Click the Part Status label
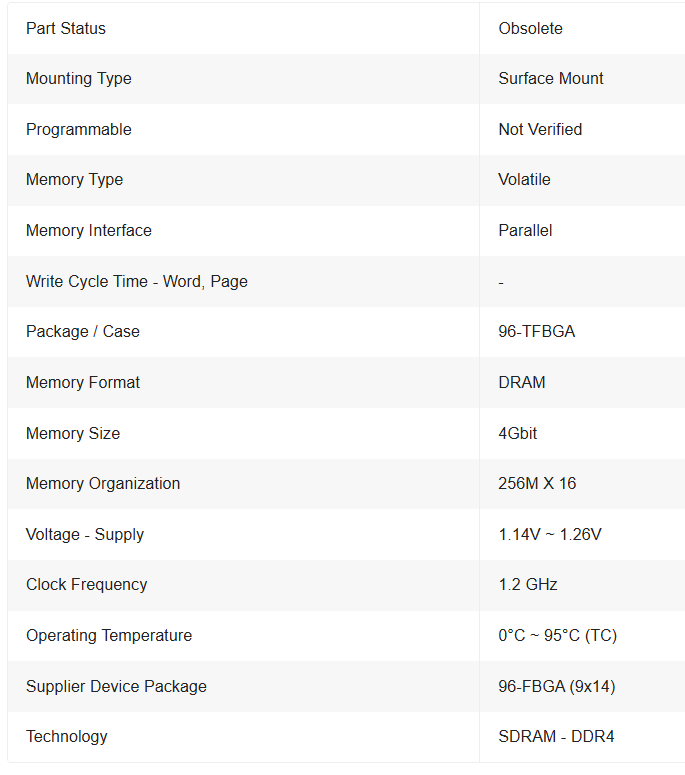The image size is (685, 775). 66,29
